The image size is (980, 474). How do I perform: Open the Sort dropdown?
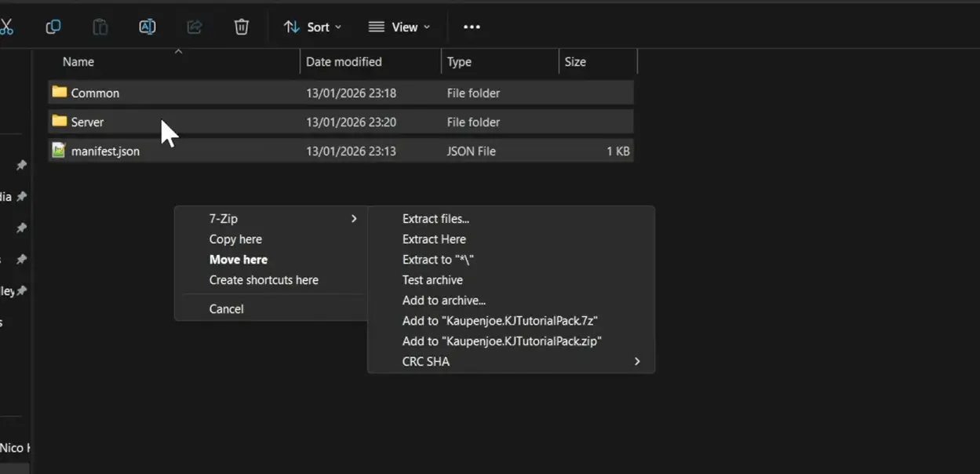coord(312,27)
